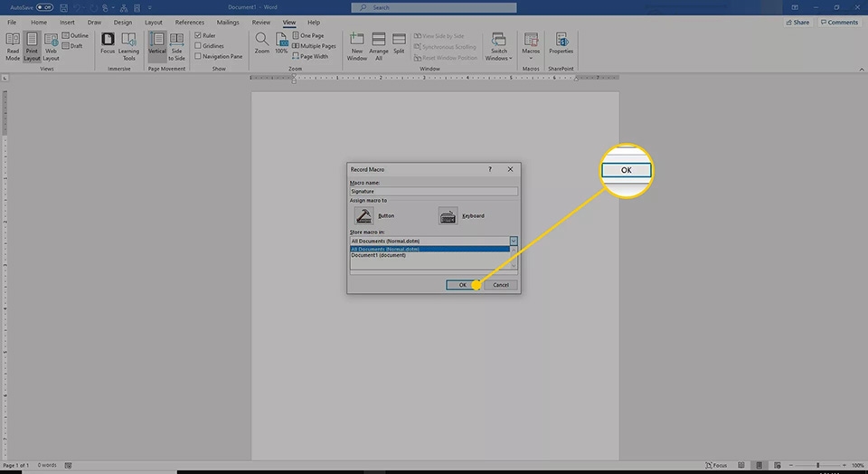This screenshot has width=868, height=474.
Task: Open the Review tab
Action: click(260, 23)
